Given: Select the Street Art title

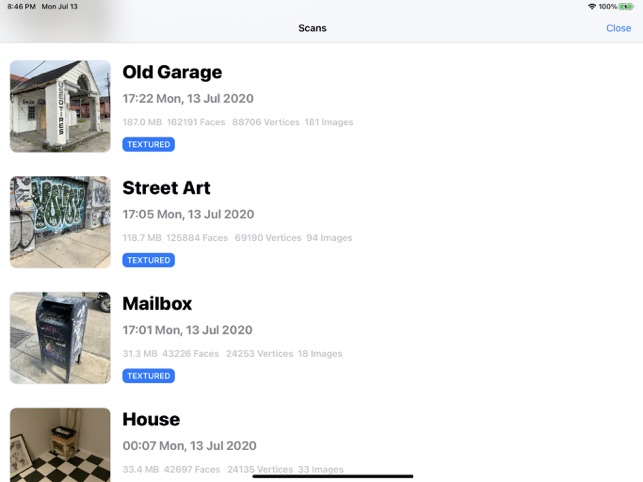Looking at the screenshot, I should pos(166,188).
